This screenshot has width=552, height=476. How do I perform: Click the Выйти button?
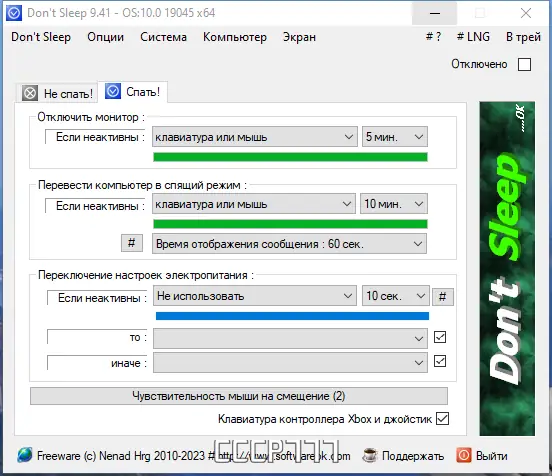(x=482, y=456)
